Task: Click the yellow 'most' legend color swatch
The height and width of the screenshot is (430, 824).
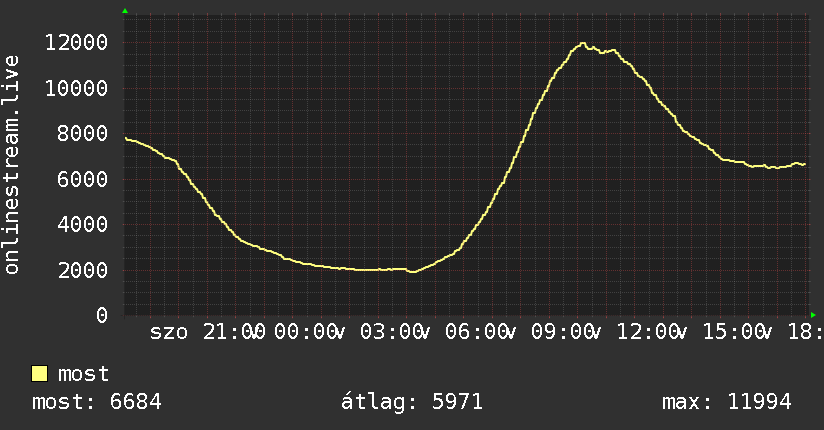Action: tap(39, 374)
